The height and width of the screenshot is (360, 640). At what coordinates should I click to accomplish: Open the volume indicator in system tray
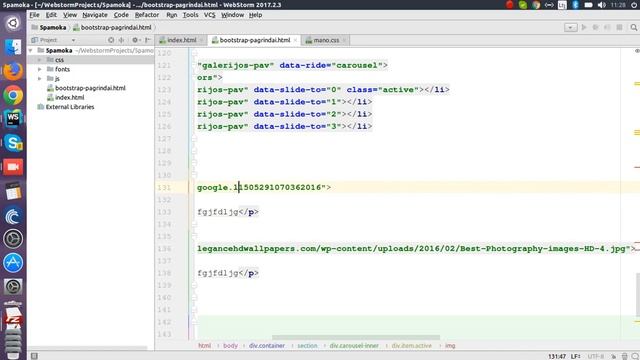(x=602, y=5)
